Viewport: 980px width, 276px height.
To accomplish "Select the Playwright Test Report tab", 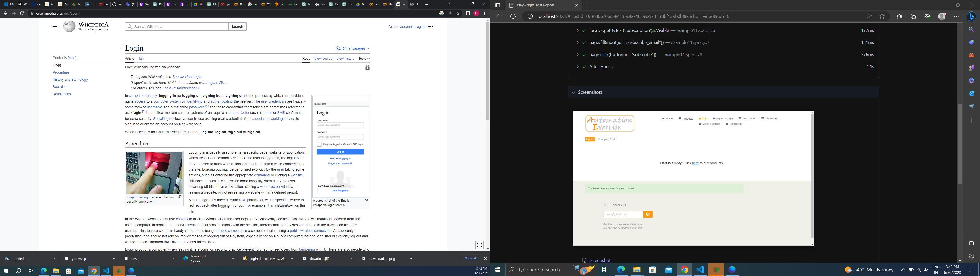I will point(543,5).
